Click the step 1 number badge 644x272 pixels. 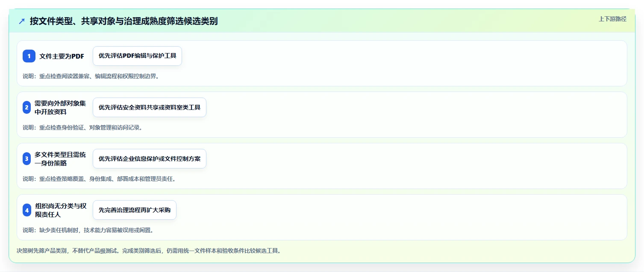click(29, 56)
